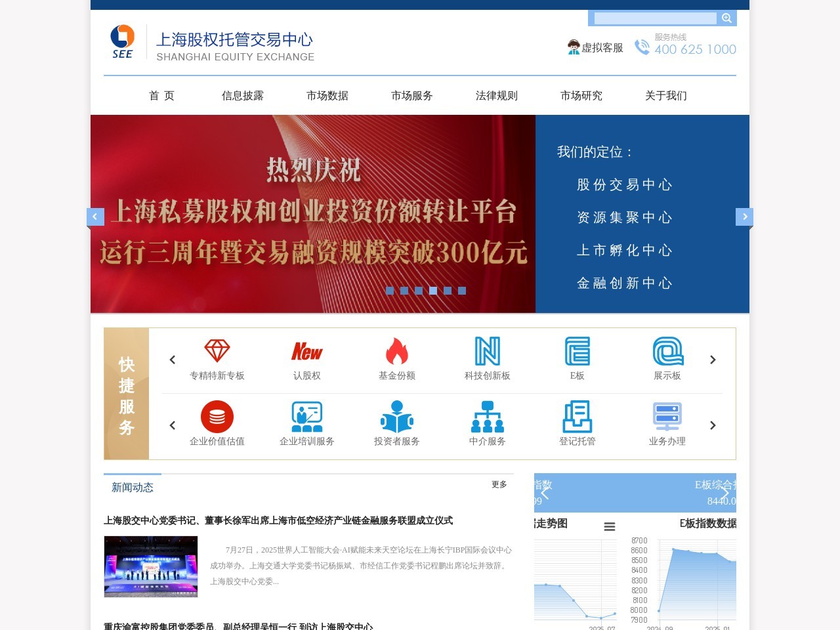This screenshot has width=840, height=630.
Task: Switch to the 新闻动态 tab
Action: (x=133, y=487)
